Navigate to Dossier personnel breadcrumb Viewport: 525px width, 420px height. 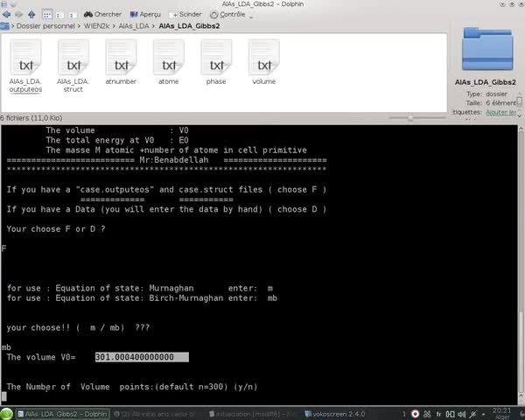45,25
